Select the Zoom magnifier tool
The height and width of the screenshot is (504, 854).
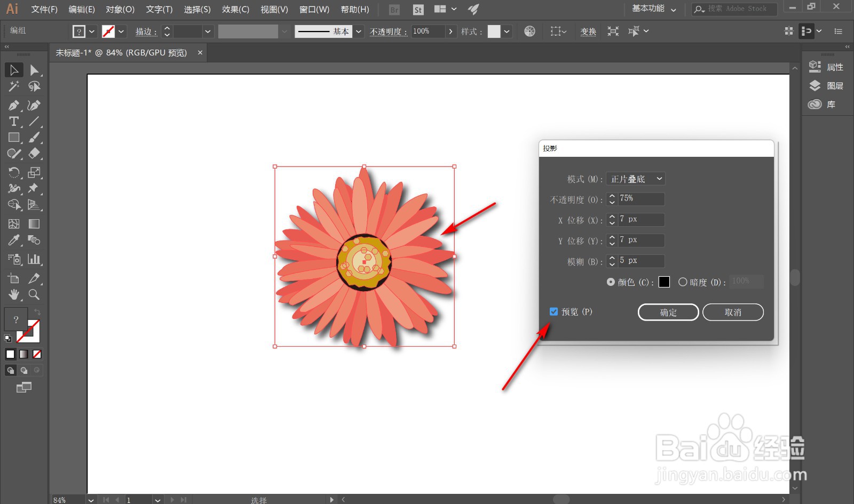coord(34,294)
